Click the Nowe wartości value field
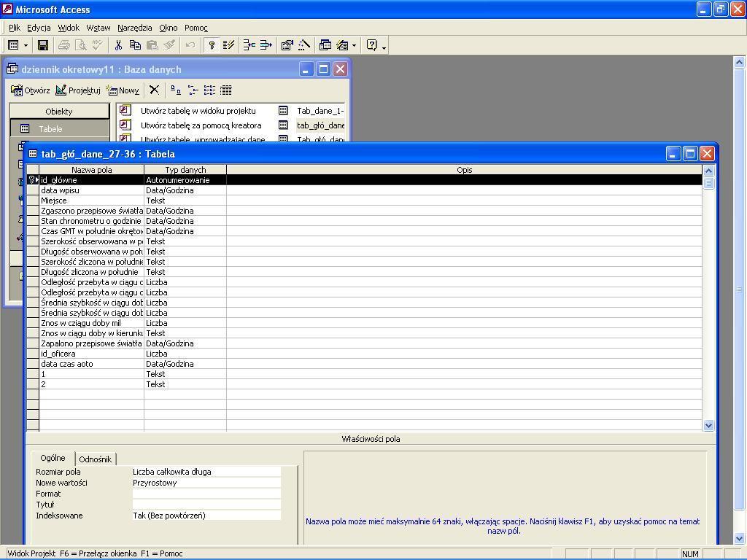The image size is (747, 560). tap(206, 483)
